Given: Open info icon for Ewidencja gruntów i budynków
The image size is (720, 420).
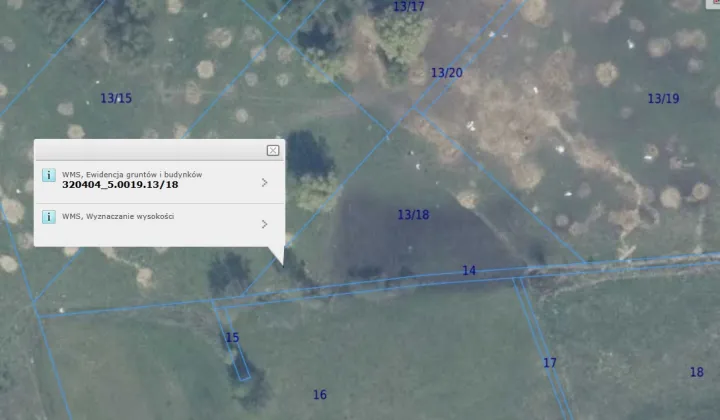Looking at the screenshot, I should 49,175.
